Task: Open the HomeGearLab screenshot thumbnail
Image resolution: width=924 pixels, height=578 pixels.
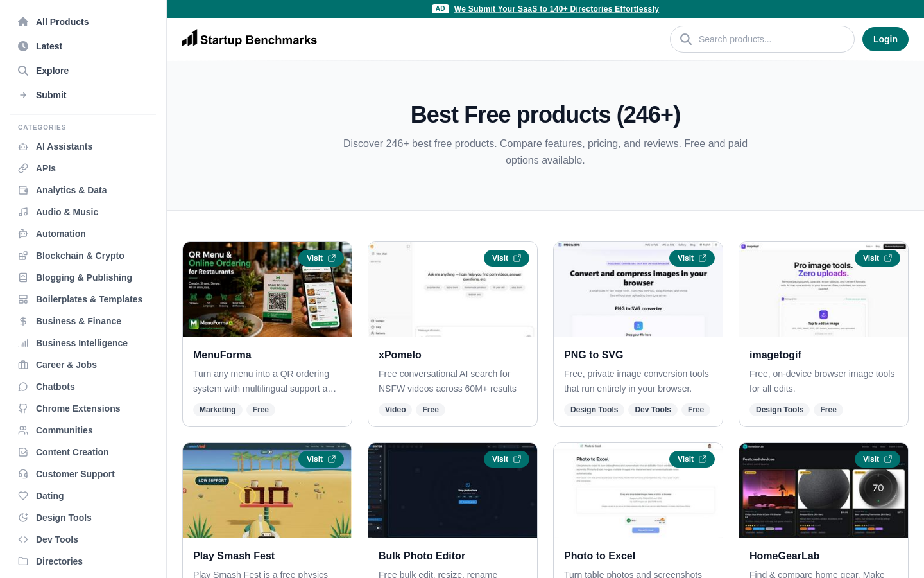Action: pyautogui.click(x=823, y=491)
